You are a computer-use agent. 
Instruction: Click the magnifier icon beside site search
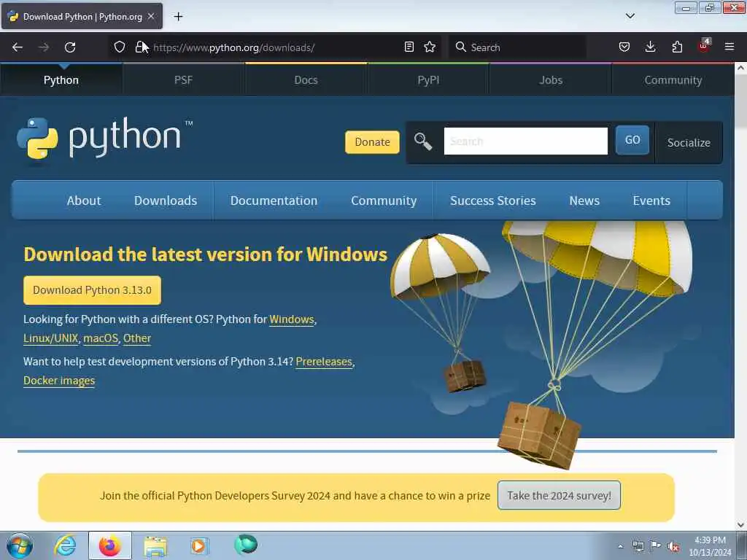(422, 141)
